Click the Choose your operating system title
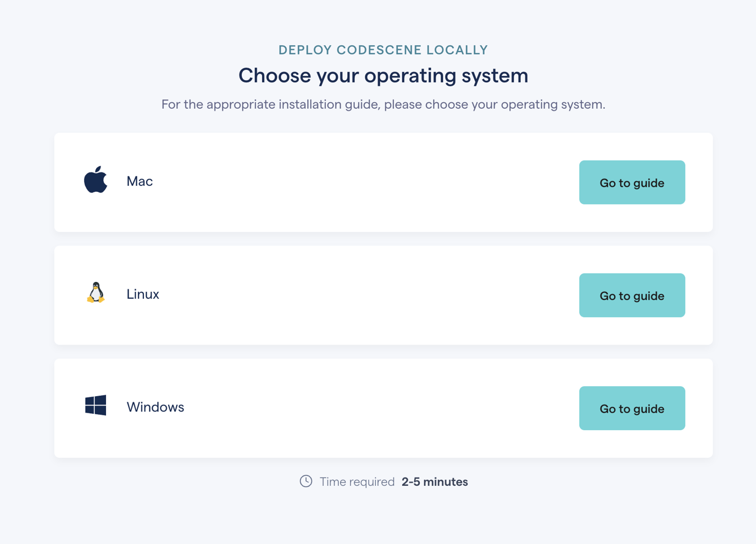 [x=383, y=75]
